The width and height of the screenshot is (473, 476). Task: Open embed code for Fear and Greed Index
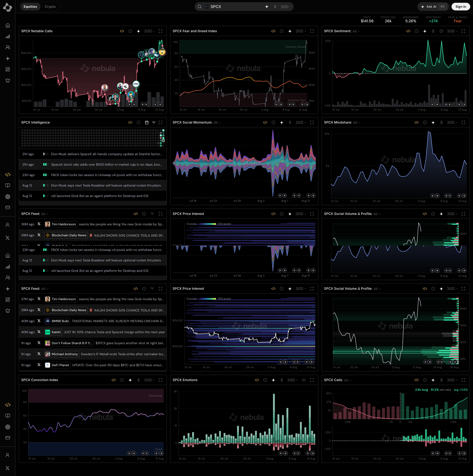coord(273,31)
